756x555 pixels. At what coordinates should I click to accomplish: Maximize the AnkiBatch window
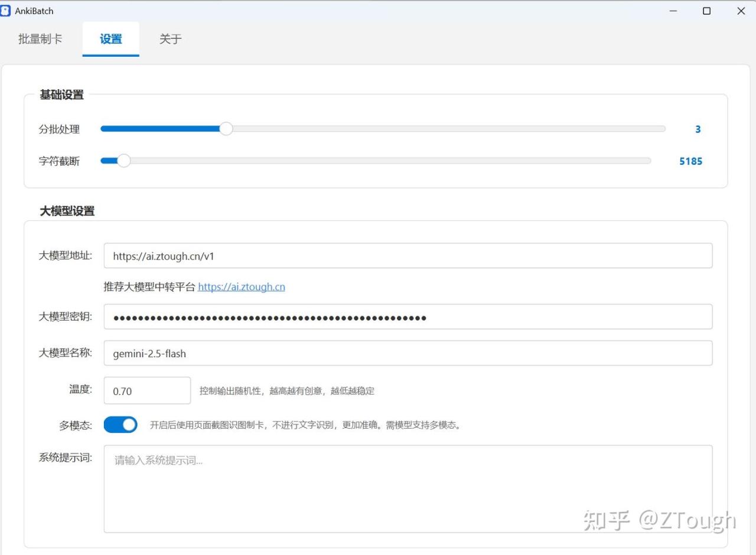(707, 11)
